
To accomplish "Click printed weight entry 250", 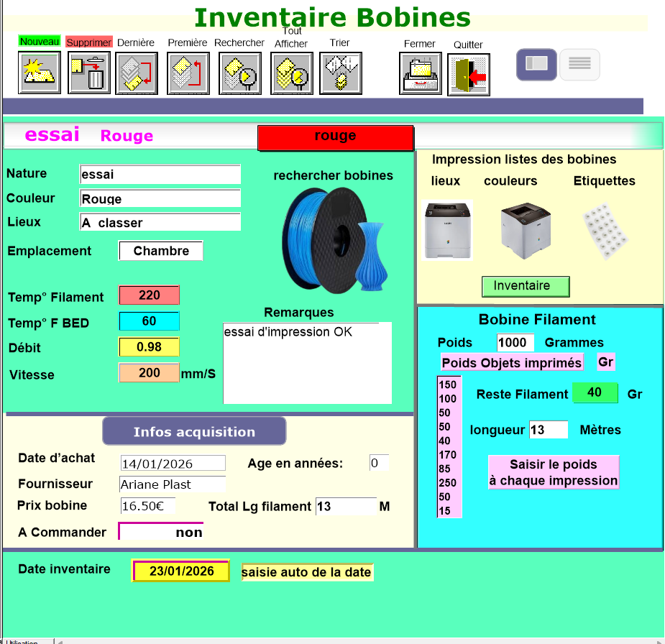I will [449, 482].
